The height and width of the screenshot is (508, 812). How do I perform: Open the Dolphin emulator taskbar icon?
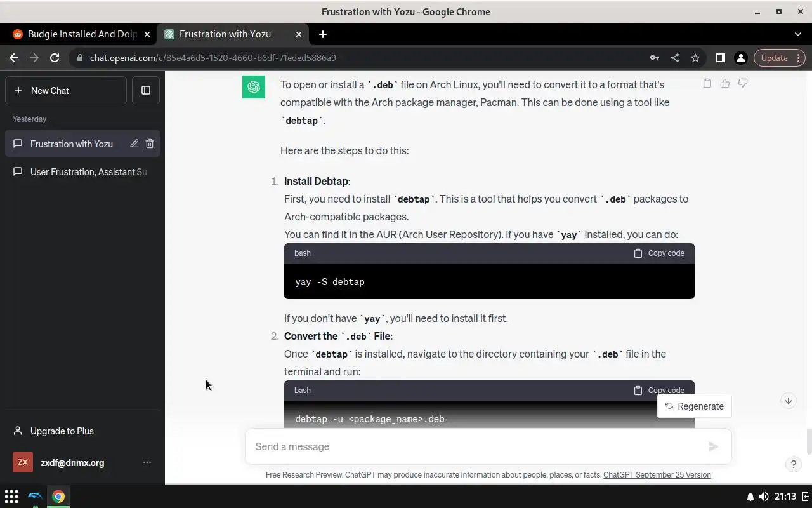(x=35, y=497)
